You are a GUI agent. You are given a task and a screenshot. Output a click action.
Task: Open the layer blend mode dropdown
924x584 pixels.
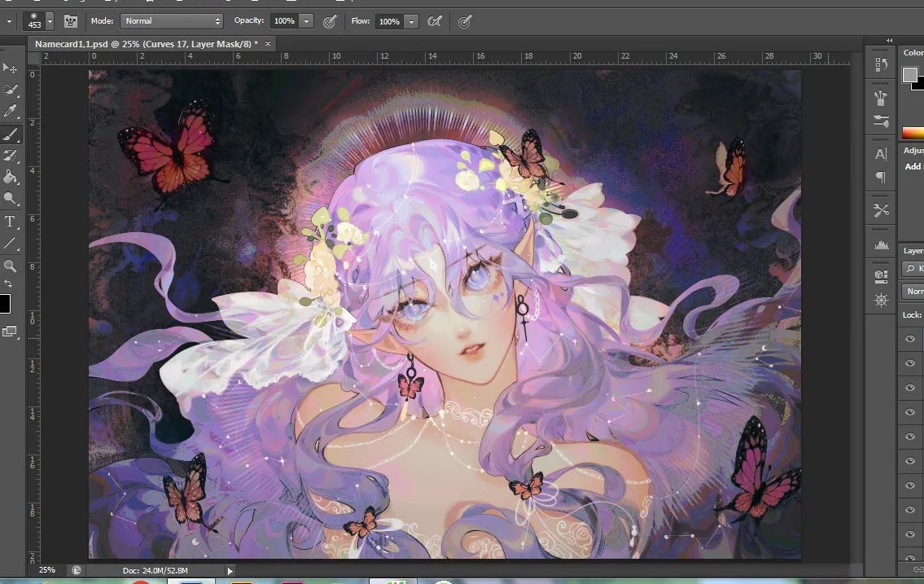tap(913, 292)
